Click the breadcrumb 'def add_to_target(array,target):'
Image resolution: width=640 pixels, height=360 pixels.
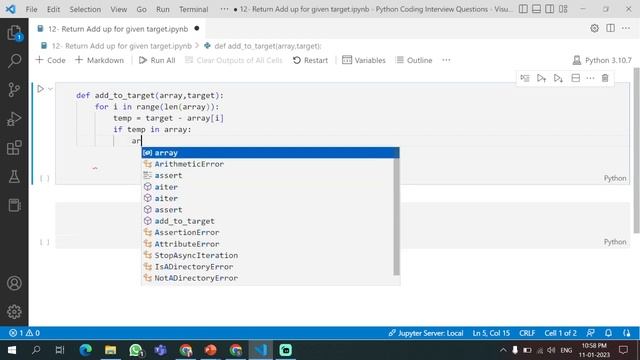268,46
